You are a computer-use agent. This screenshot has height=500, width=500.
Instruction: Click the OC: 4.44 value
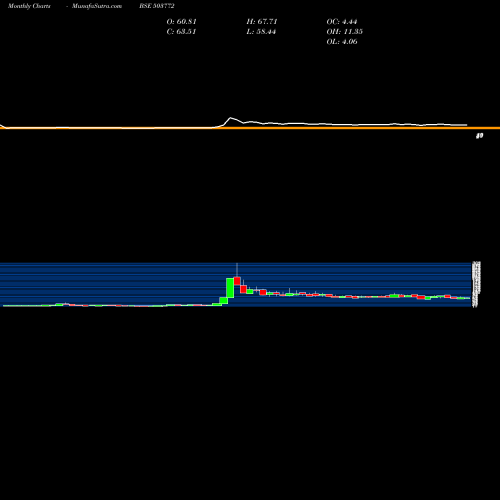(342, 22)
